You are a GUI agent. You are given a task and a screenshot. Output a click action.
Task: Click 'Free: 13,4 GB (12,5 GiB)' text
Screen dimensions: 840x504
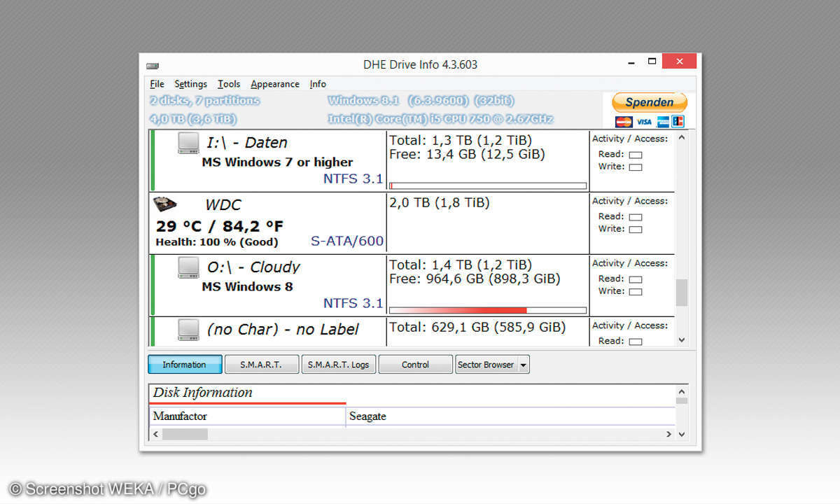(467, 155)
